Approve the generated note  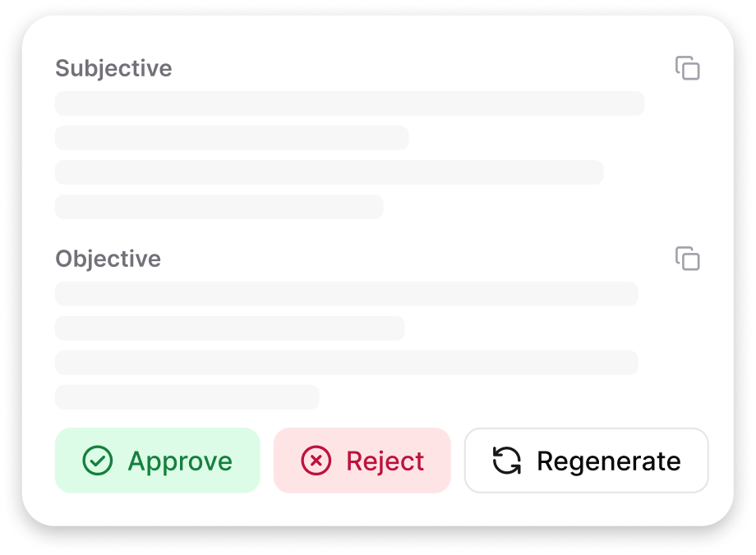[x=157, y=461]
